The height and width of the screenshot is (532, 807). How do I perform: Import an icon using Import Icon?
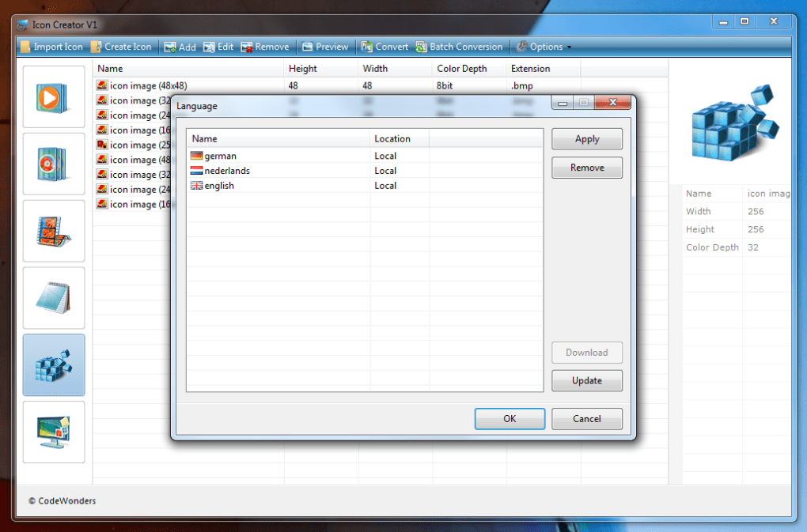click(51, 47)
